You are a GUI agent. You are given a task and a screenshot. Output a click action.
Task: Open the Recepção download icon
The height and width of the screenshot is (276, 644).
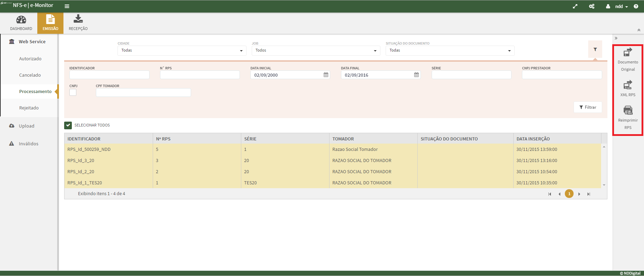click(x=78, y=19)
